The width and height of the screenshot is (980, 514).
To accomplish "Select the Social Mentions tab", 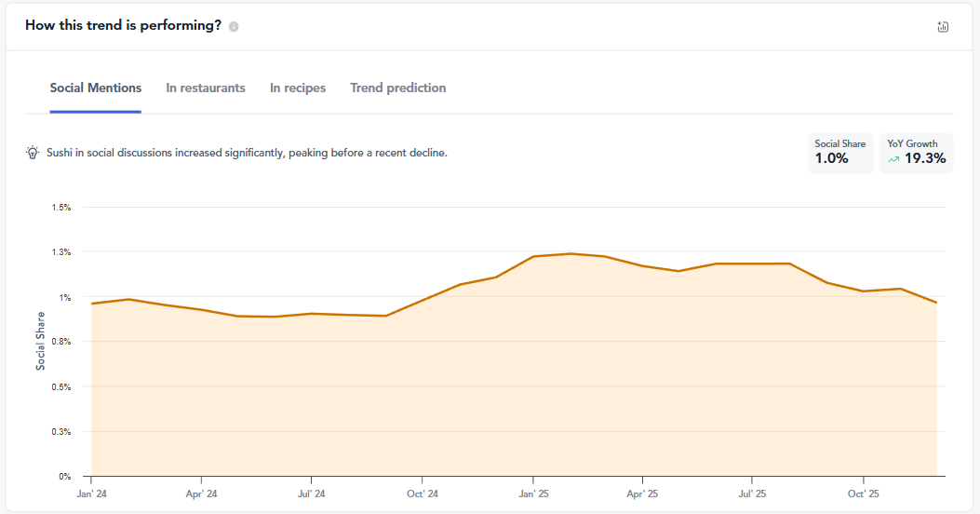I will (x=96, y=88).
